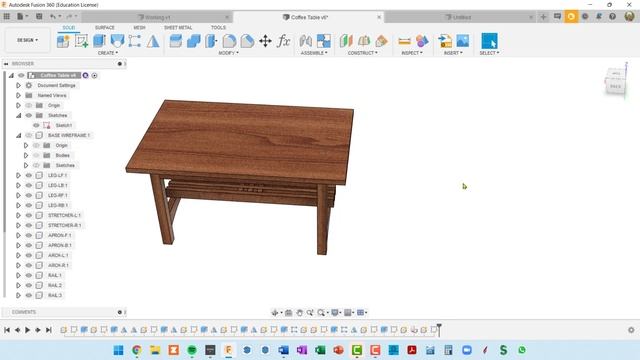The height and width of the screenshot is (360, 640).
Task: Select the Extrude tool
Action: (99, 41)
